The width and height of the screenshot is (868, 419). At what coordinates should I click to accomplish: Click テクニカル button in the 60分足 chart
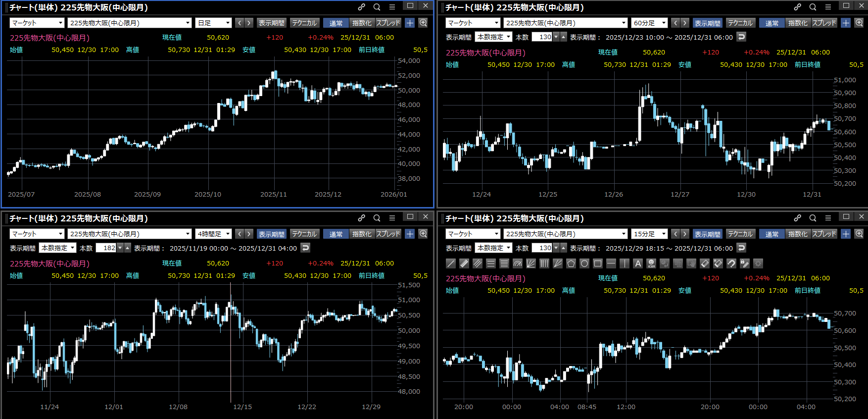[740, 23]
